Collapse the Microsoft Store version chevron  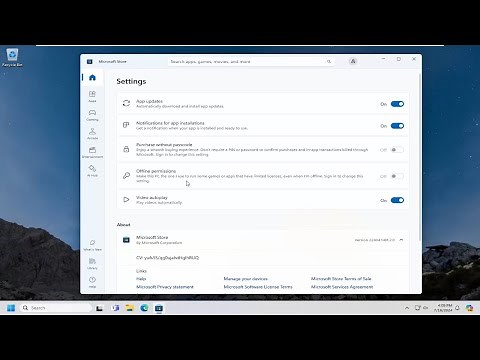coord(401,240)
